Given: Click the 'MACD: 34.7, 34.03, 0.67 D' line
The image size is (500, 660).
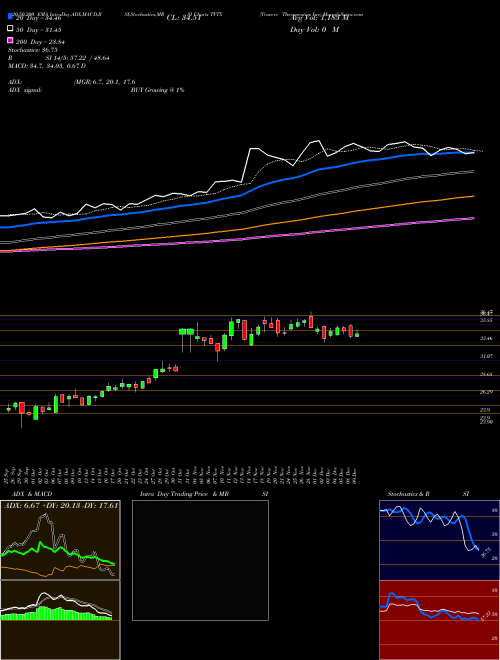Looking at the screenshot, I should 47,66.
